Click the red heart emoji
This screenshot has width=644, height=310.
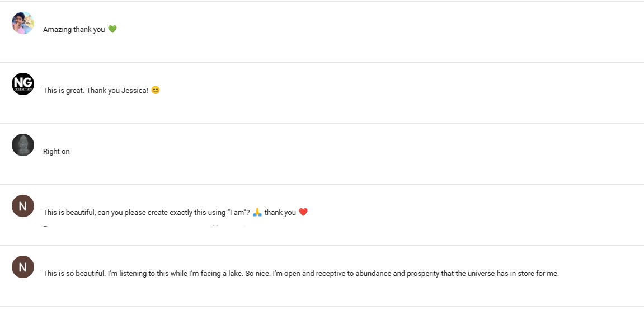click(303, 212)
